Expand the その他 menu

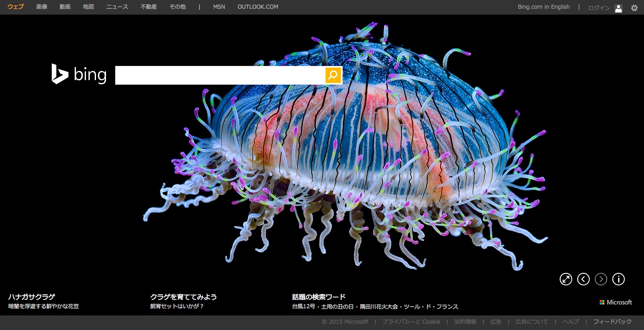(x=177, y=7)
